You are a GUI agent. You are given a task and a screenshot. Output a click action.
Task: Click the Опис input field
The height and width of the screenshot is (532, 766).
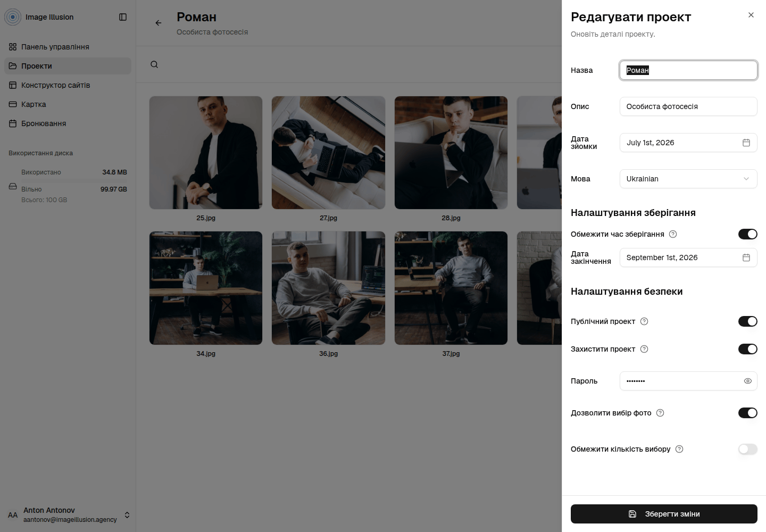(688, 106)
